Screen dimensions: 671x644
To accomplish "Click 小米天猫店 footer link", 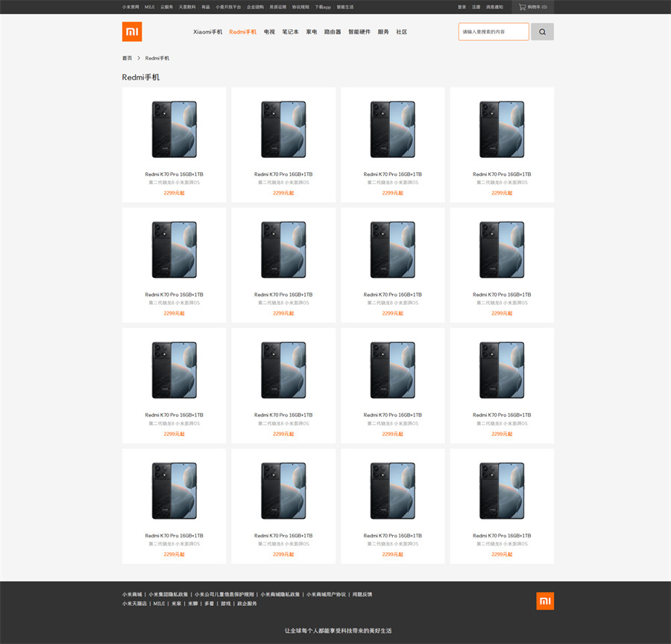I will pos(135,604).
